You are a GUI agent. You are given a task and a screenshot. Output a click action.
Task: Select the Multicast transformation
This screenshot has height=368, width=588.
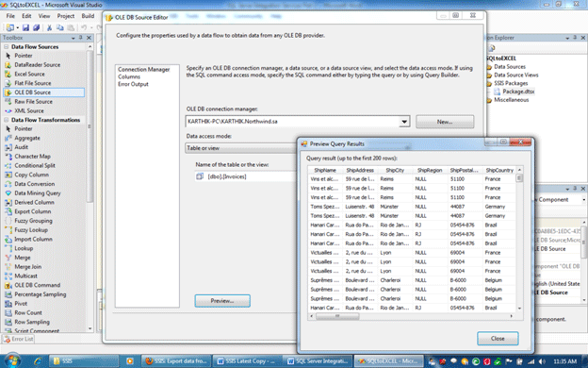[25, 276]
